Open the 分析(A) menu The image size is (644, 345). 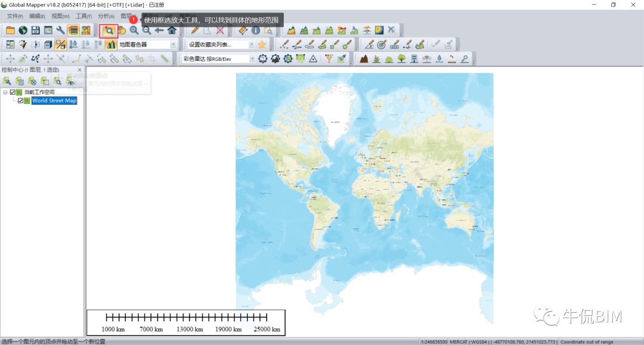(106, 16)
